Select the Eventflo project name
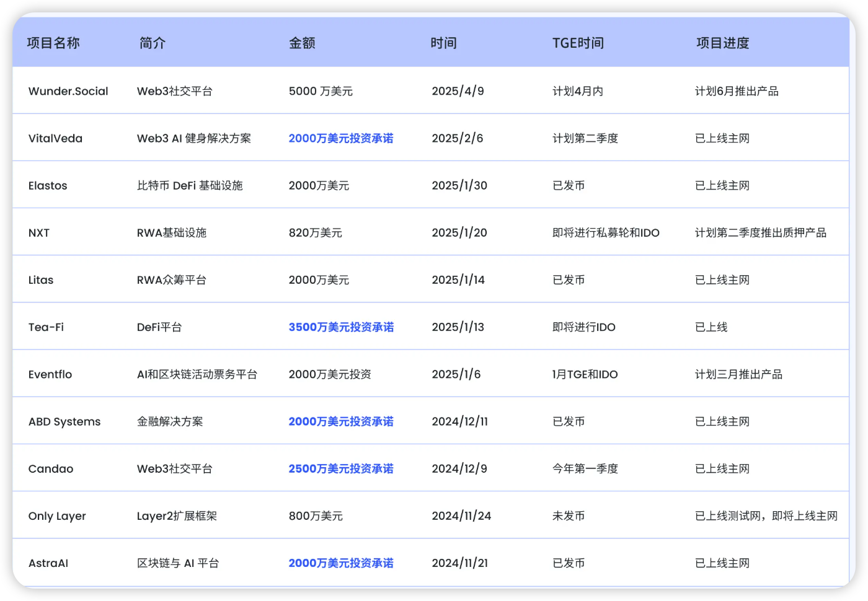This screenshot has width=868, height=601. [50, 374]
